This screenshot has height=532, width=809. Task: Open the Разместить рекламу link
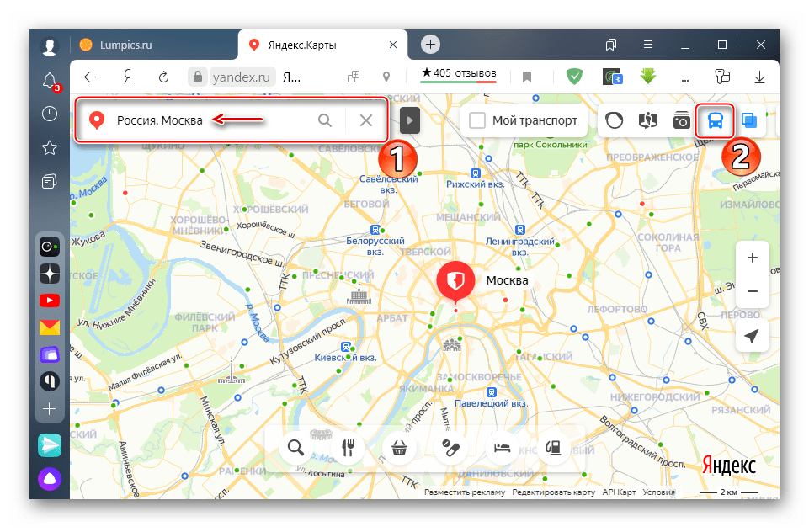pos(465,492)
